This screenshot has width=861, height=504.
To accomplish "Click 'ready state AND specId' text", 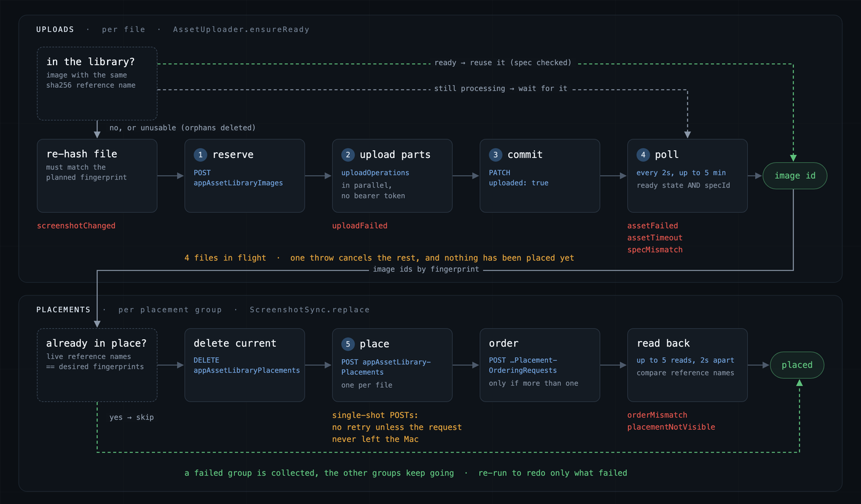I will click(683, 185).
